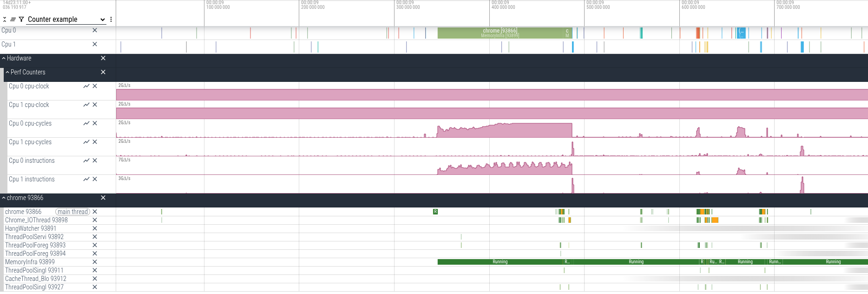868x294 pixels.
Task: Click the CacheThread_Blo 93912 thread name
Action: click(x=36, y=279)
